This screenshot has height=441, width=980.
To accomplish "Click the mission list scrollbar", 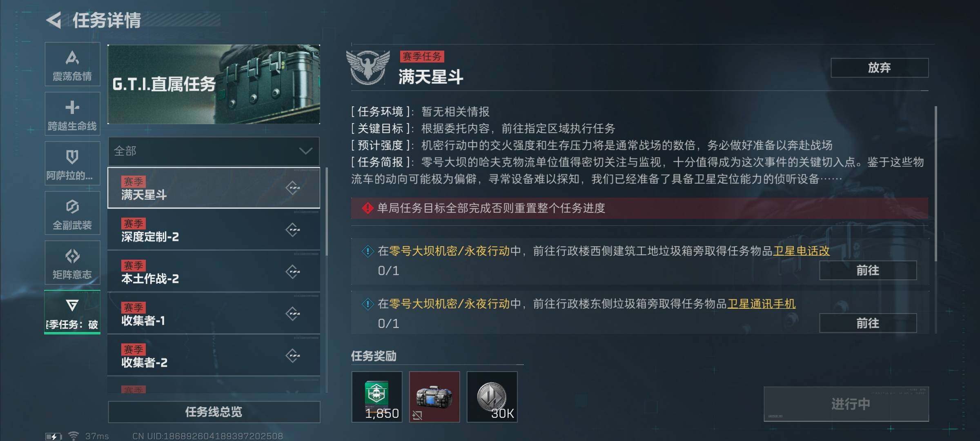I will 327,212.
